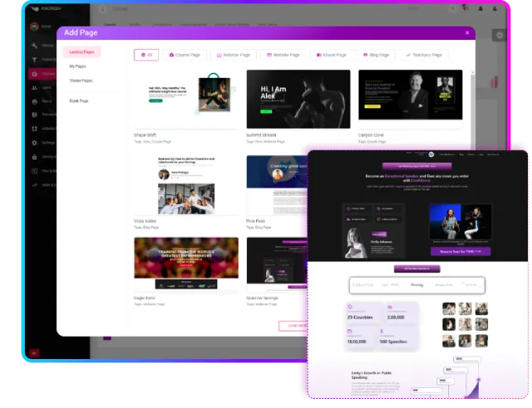Click the 'Canyon Cove' template name
The width and height of the screenshot is (532, 408).
coord(371,135)
